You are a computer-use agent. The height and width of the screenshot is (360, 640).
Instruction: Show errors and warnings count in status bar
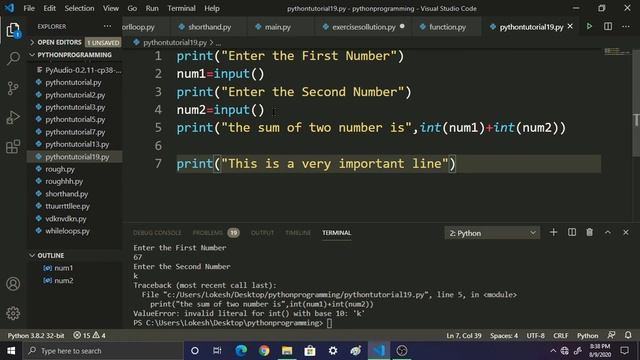pos(89,335)
